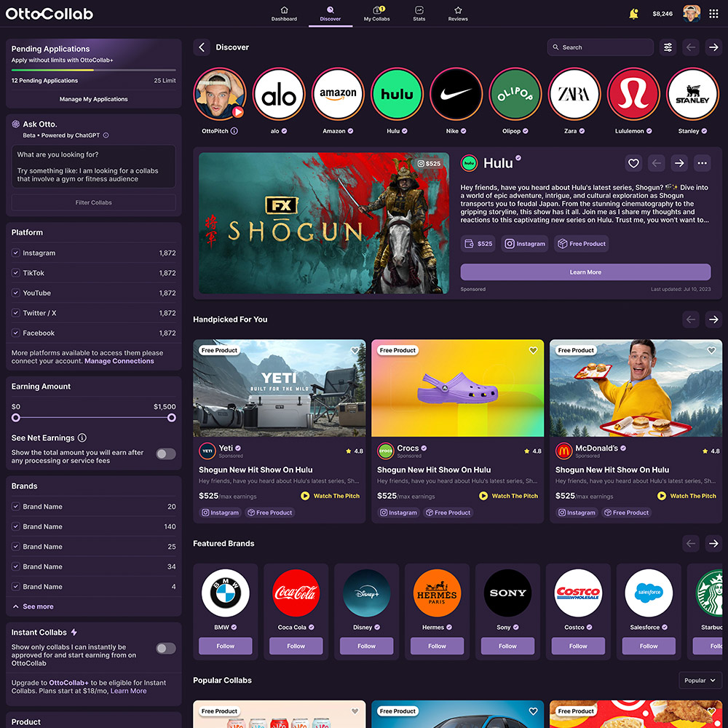728x728 pixels.
Task: Click the back arrow next to Discover
Action: point(202,47)
